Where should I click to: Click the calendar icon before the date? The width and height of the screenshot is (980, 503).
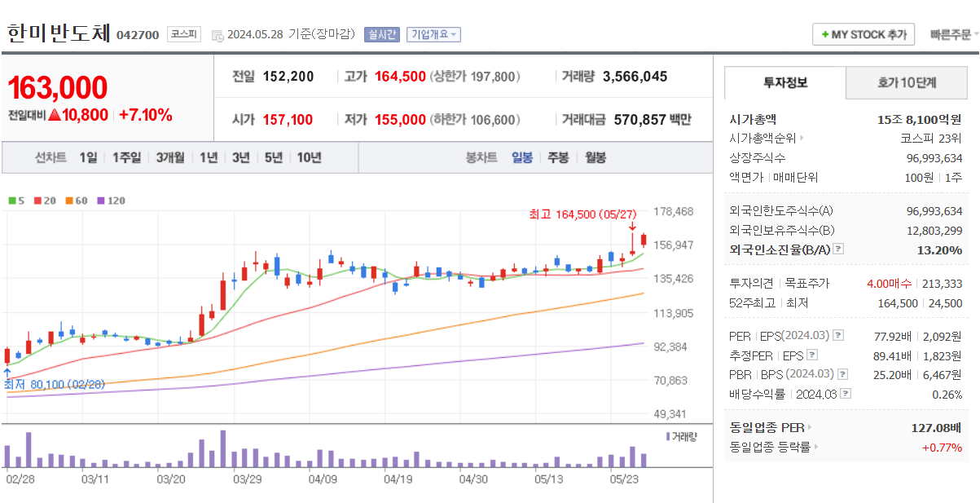click(x=218, y=35)
